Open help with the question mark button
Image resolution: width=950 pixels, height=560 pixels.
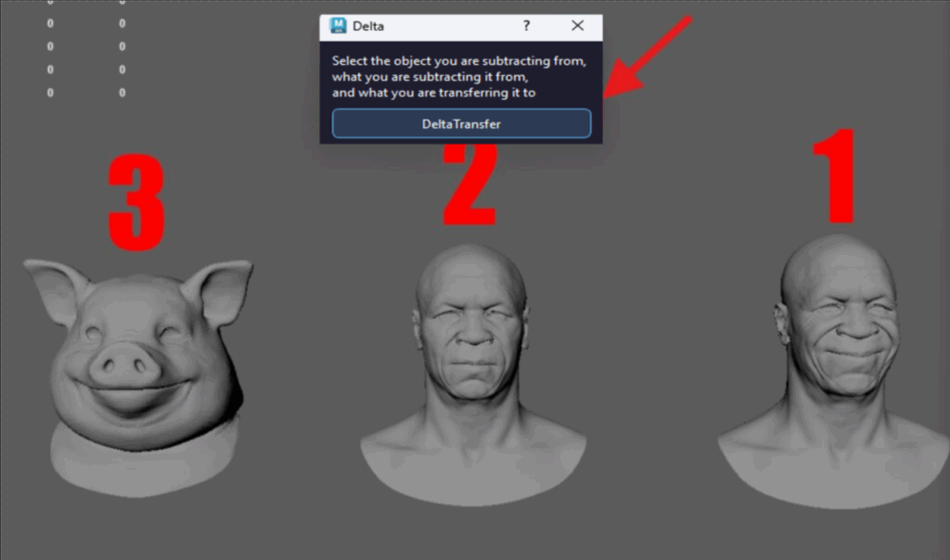(x=527, y=26)
